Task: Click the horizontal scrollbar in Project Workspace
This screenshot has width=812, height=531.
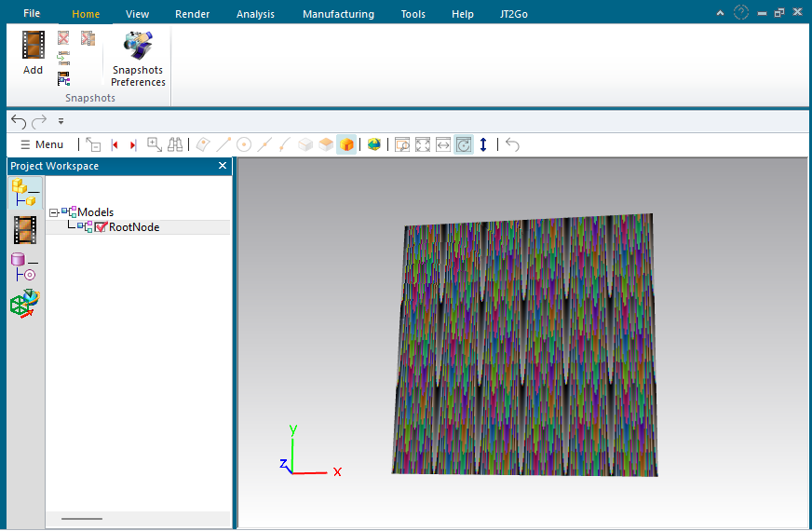Action: [x=82, y=518]
